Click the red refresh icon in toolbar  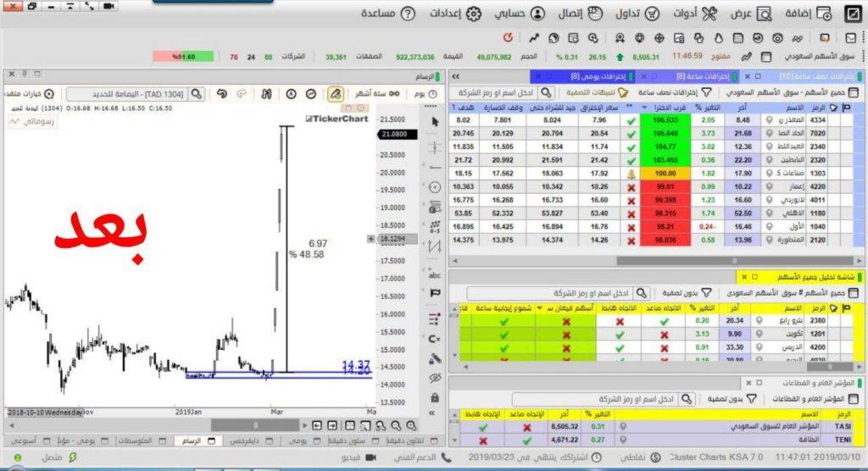tap(508, 37)
